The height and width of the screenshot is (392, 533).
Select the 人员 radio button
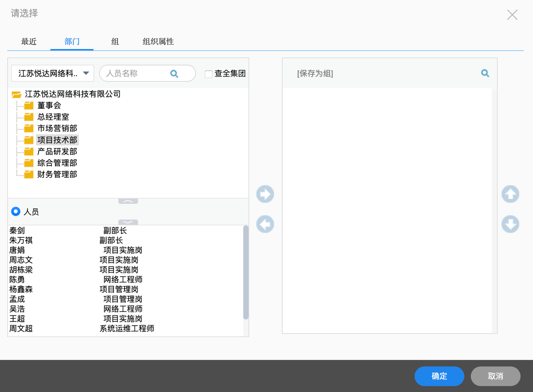pyautogui.click(x=16, y=212)
